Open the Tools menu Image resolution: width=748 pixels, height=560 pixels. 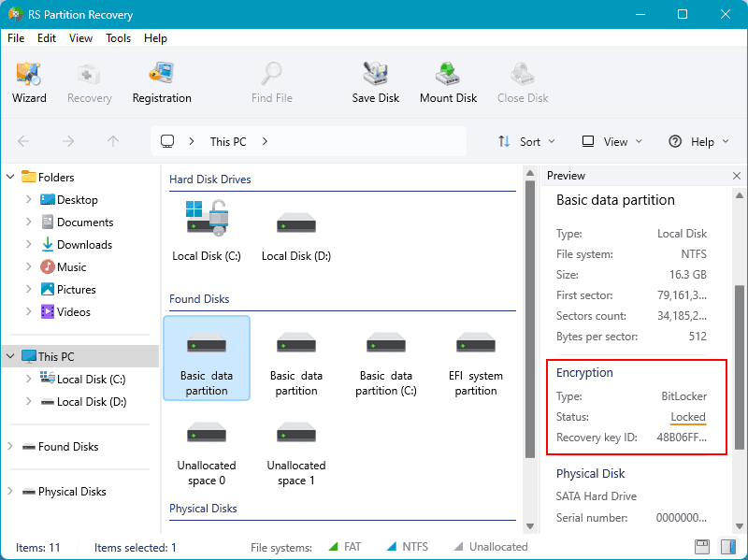click(119, 38)
